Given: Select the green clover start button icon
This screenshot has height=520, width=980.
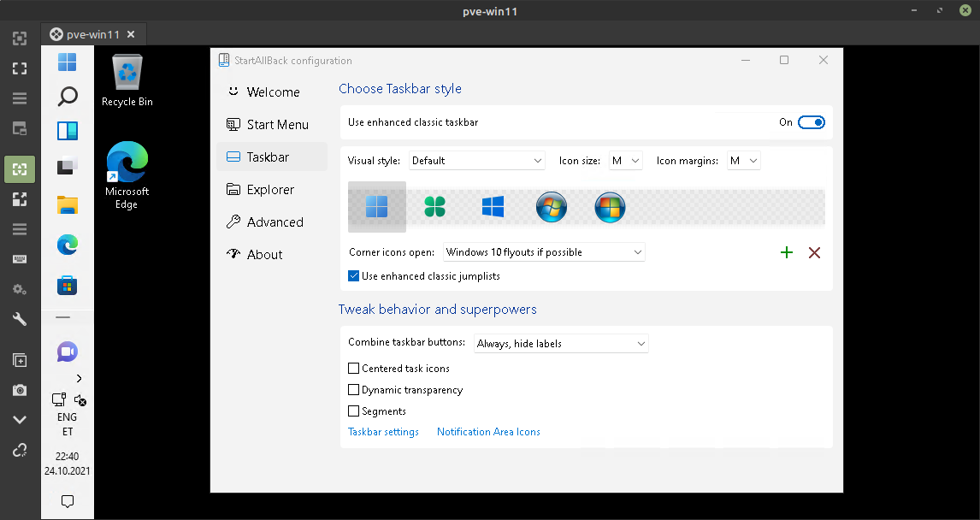Looking at the screenshot, I should pyautogui.click(x=435, y=206).
